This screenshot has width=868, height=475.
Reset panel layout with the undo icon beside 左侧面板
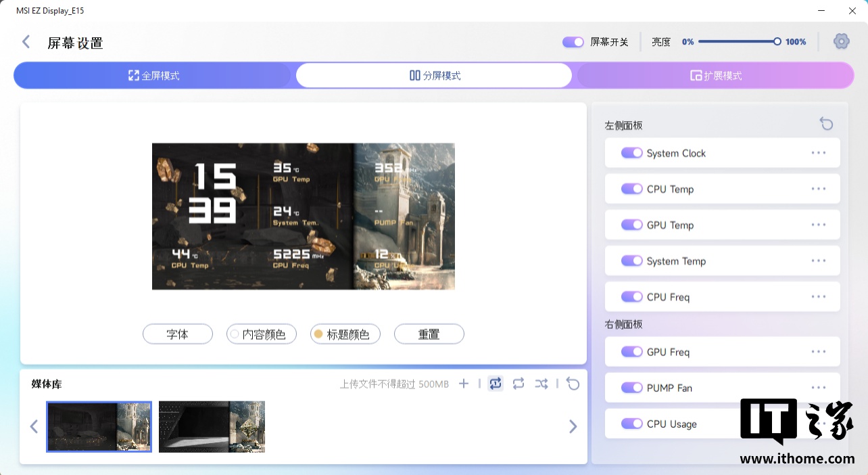(826, 123)
